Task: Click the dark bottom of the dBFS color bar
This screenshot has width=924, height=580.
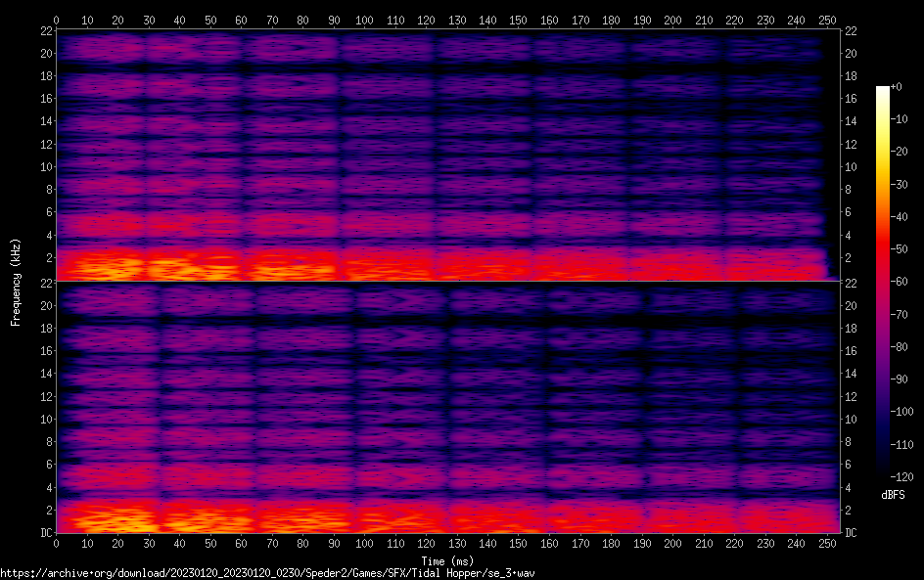Action: click(x=883, y=473)
